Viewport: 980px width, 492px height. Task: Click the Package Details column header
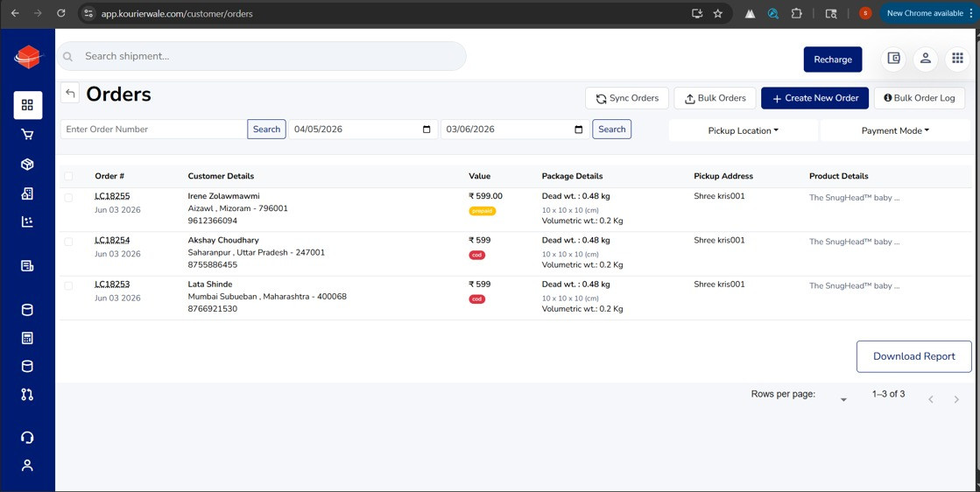573,177
